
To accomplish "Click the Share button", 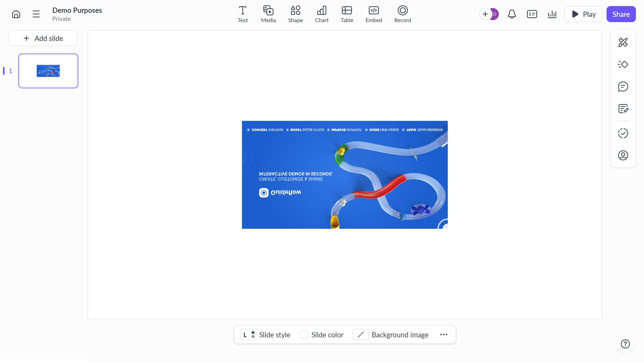I will click(x=621, y=14).
